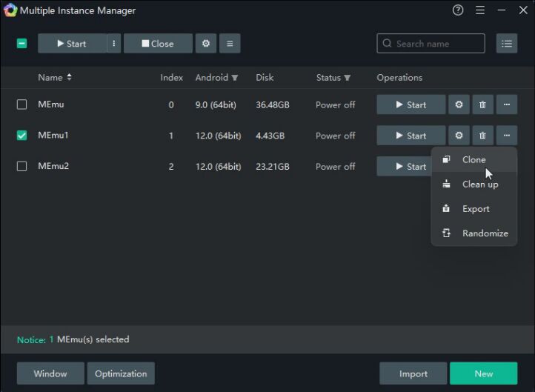Viewport: 535px width, 392px height.
Task: Open the help question mark icon
Action: coord(458,10)
